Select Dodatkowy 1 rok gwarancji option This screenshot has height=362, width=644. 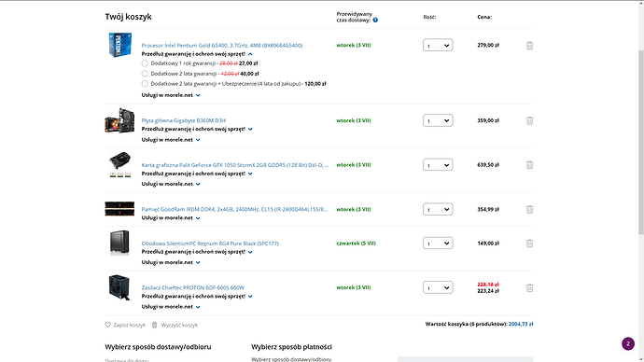click(145, 63)
